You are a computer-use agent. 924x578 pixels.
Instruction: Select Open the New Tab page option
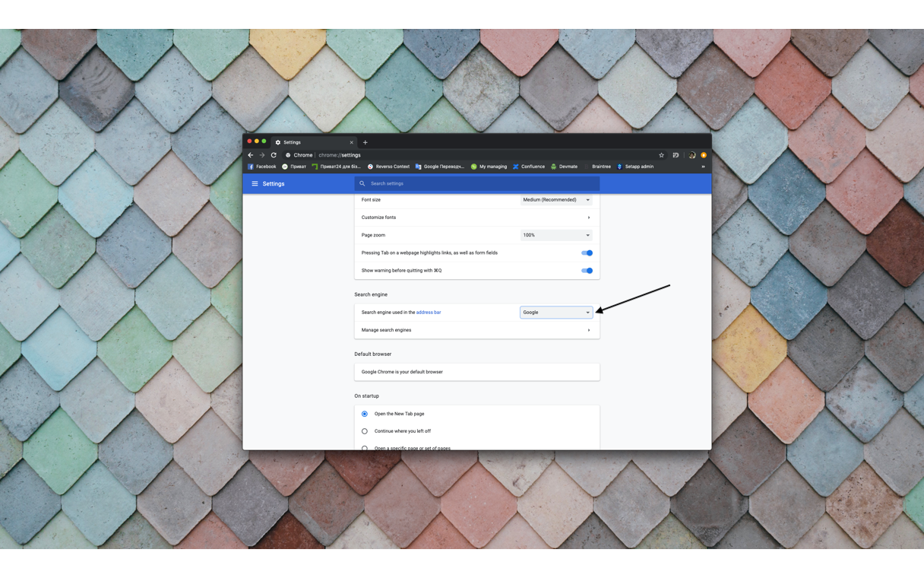tap(365, 414)
